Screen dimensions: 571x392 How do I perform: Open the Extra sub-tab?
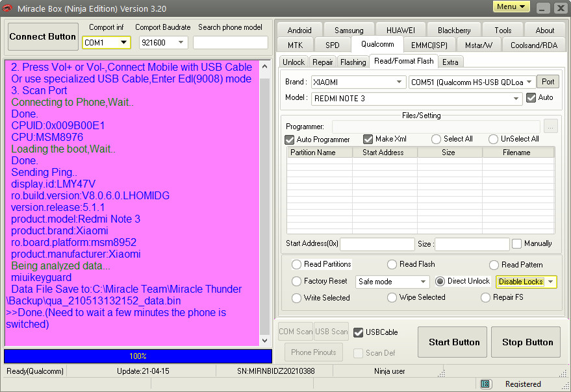click(450, 62)
